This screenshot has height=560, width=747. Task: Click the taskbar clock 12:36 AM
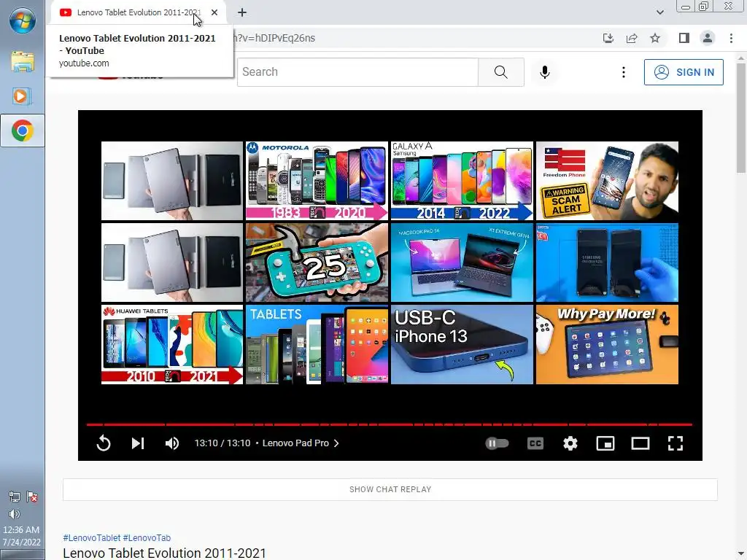coord(21,529)
